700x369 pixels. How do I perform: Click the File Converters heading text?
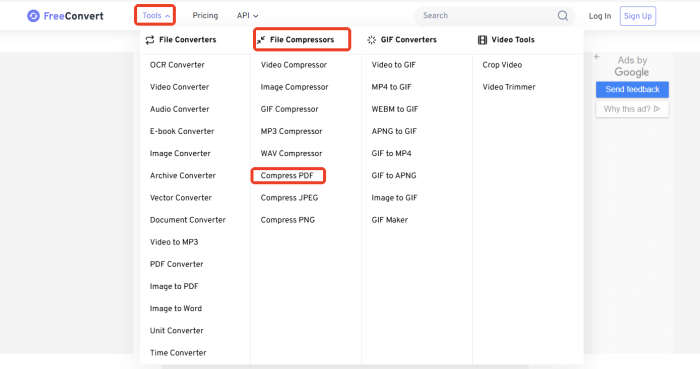click(188, 40)
